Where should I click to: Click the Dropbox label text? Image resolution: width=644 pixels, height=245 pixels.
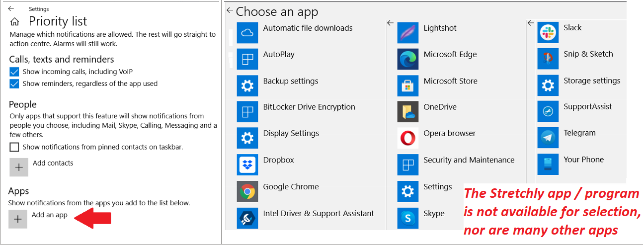click(x=279, y=160)
